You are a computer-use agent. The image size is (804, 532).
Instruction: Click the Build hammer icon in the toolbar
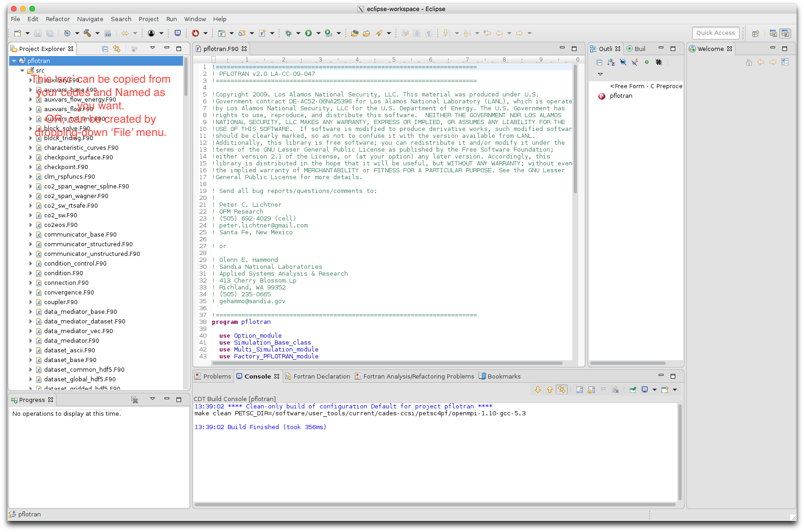click(87, 33)
